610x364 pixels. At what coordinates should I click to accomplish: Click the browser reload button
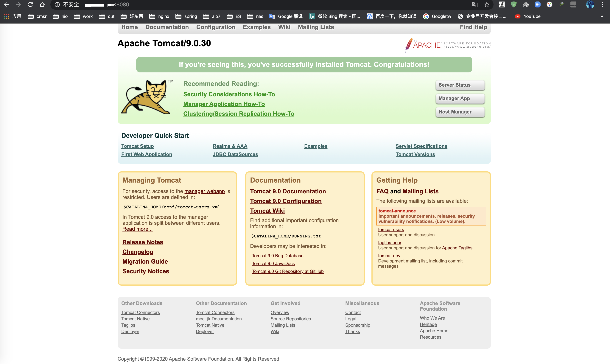click(30, 5)
